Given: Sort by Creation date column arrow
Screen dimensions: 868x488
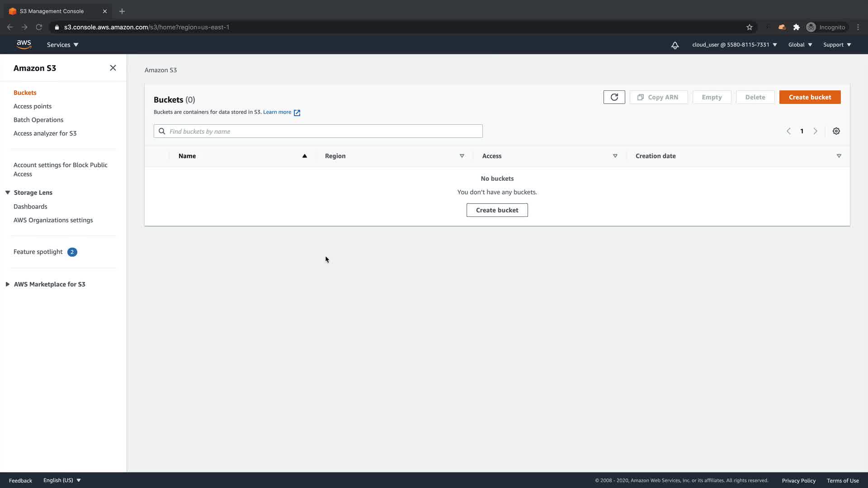Looking at the screenshot, I should tap(839, 156).
